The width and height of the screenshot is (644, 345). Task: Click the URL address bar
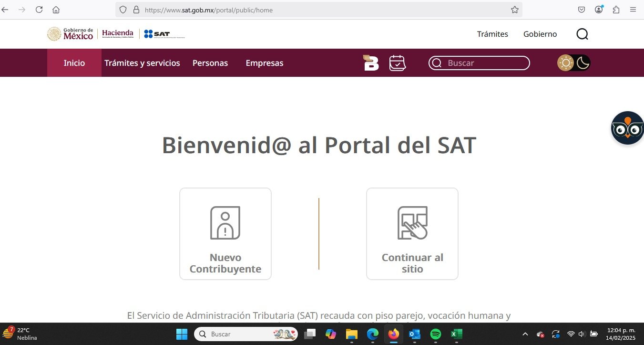[319, 10]
